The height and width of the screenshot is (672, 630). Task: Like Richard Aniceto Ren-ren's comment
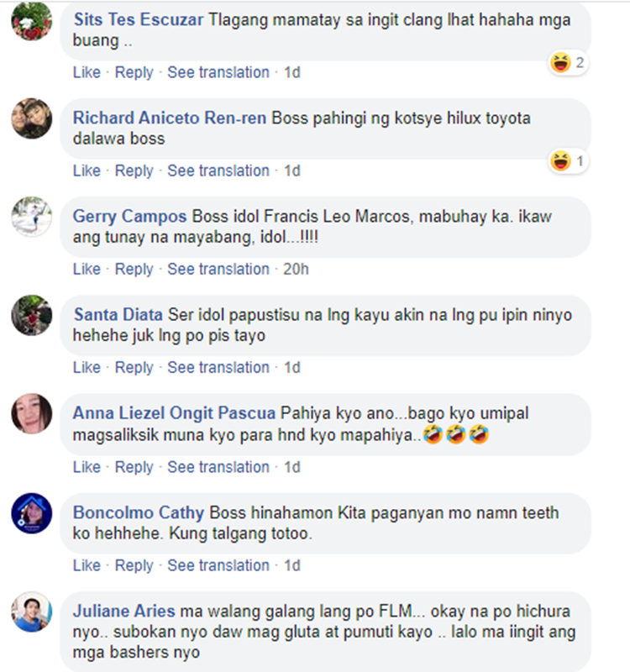[x=87, y=171]
